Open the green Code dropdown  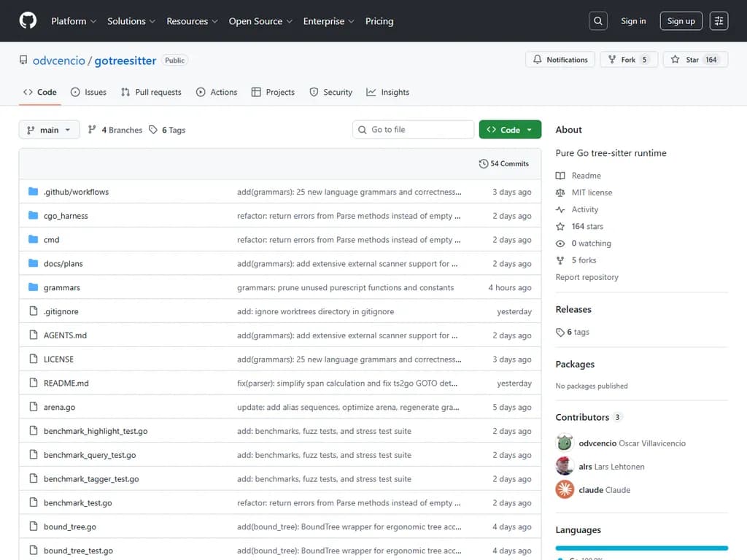(x=510, y=130)
